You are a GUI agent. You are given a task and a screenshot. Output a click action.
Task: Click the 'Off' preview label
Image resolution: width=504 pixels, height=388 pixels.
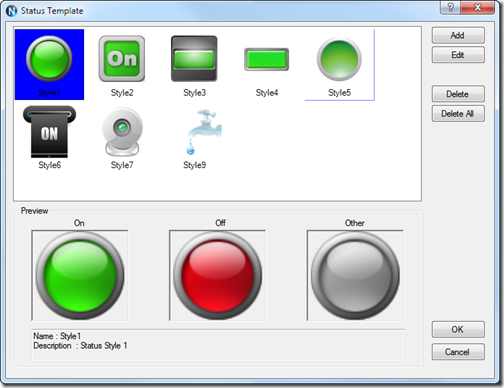[x=220, y=223]
